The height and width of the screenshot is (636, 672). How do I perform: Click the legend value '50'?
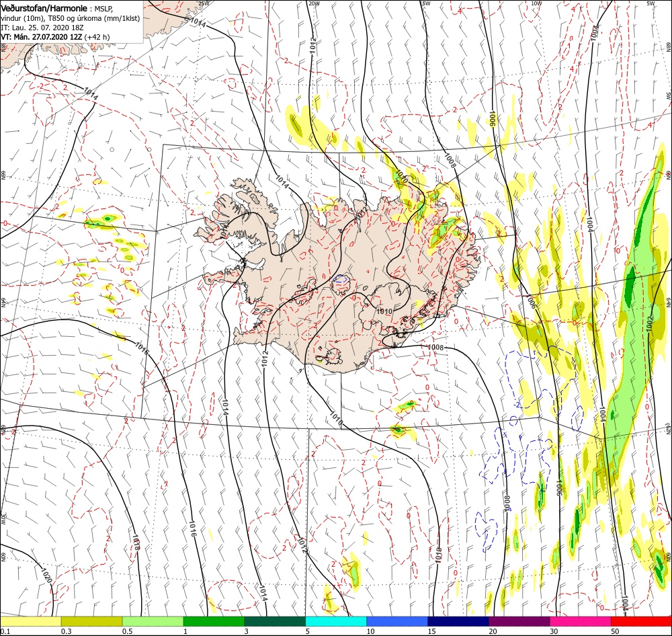[616, 631]
